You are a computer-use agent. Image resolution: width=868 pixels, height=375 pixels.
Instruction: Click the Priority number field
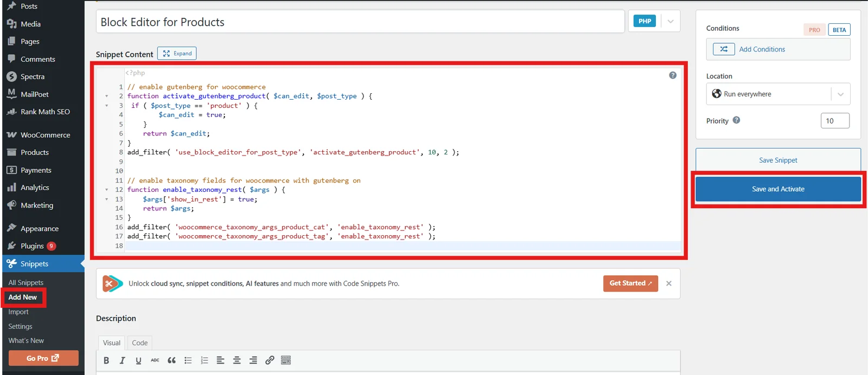(835, 121)
